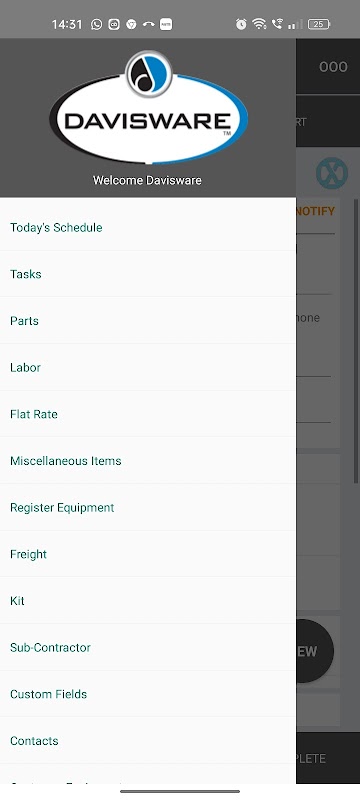Tap the teal circular X icon
This screenshot has width=360, height=800.
pyautogui.click(x=332, y=173)
